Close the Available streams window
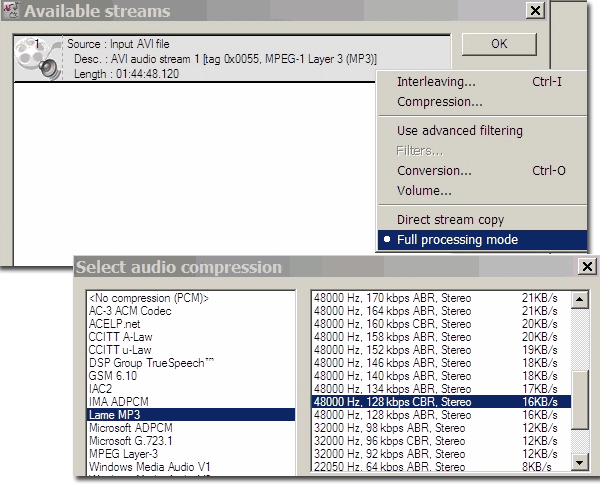The height and width of the screenshot is (484, 600). pos(535,10)
